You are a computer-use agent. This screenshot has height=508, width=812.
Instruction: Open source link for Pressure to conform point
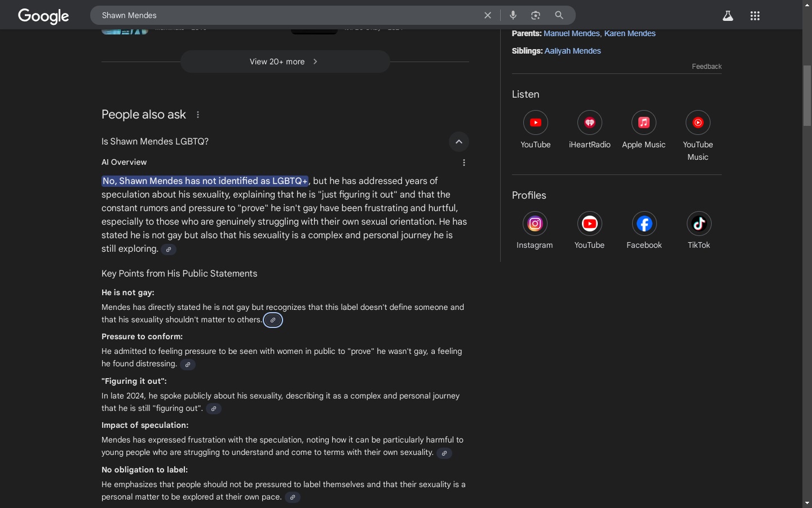(188, 365)
